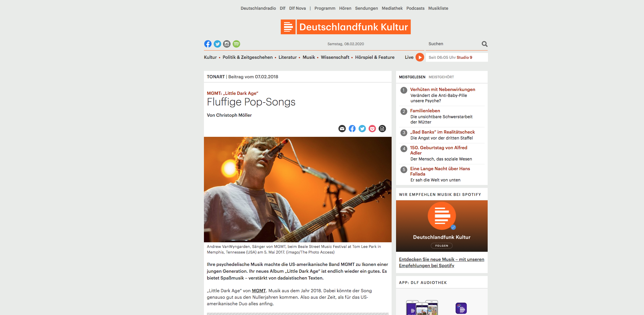
Task: Open the Facebook icon in header
Action: (x=208, y=44)
